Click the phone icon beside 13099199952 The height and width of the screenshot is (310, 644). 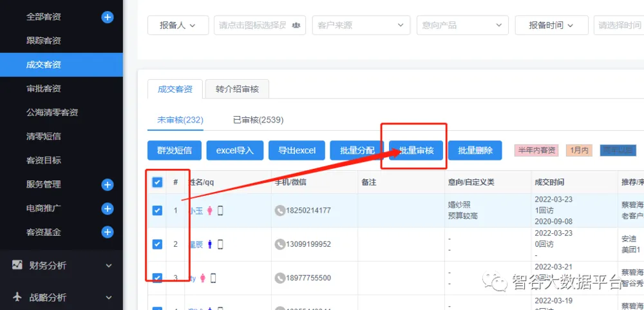(x=279, y=244)
